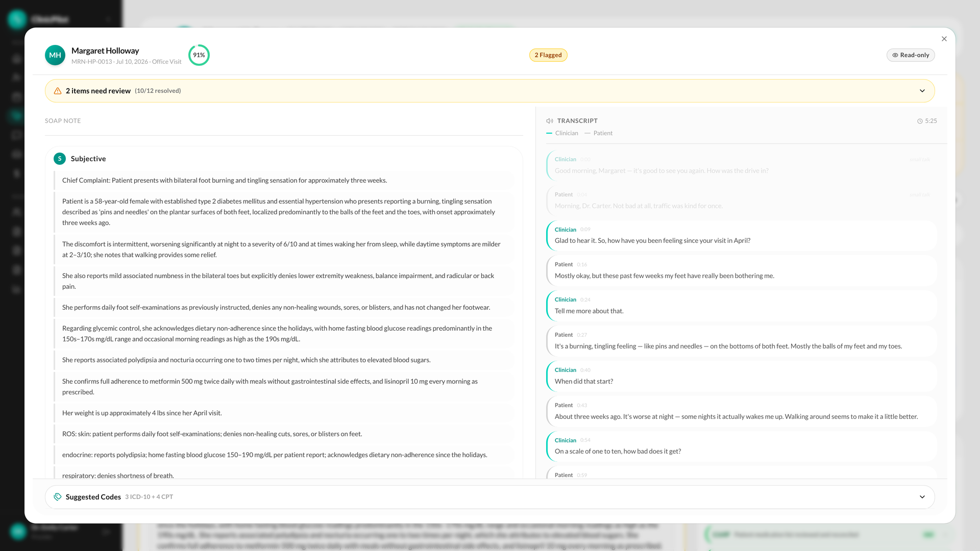The height and width of the screenshot is (551, 980).
Task: Click the 10/12 resolved counter
Action: click(158, 91)
